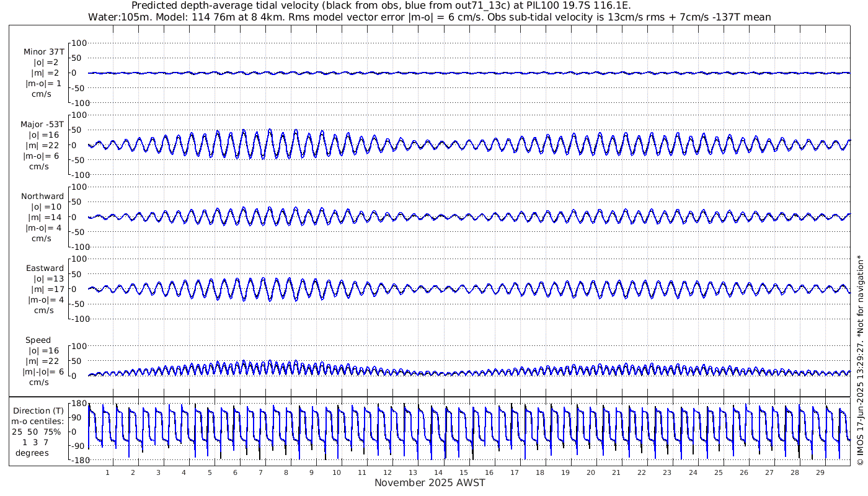Click the plot title about predicted tidal velocity

(x=381, y=6)
